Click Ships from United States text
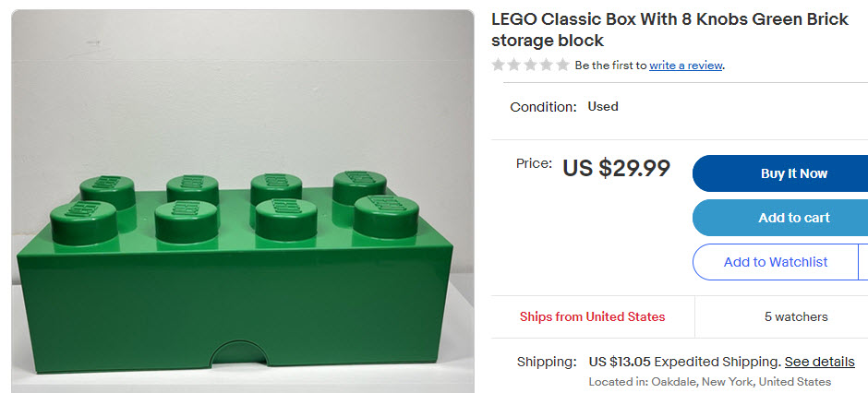 click(592, 316)
